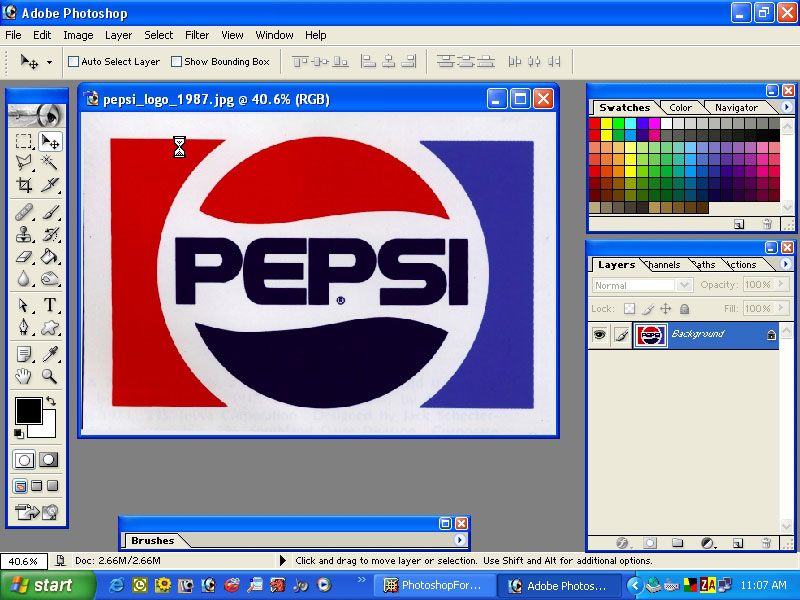Image resolution: width=800 pixels, height=600 pixels.
Task: Open the Filter menu
Action: click(x=197, y=35)
